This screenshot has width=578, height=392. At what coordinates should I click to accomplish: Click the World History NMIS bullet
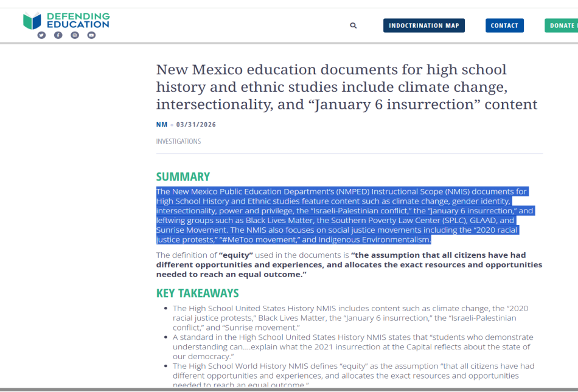[353, 371]
